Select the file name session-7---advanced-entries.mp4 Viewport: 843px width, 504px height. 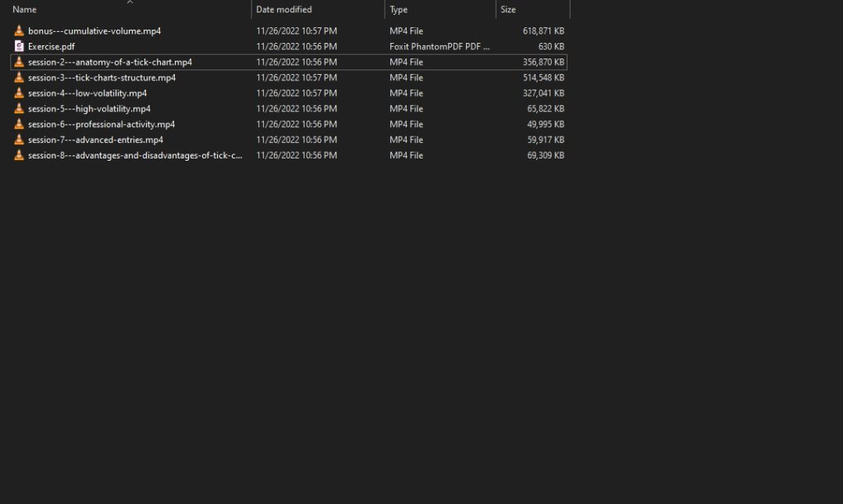point(95,140)
